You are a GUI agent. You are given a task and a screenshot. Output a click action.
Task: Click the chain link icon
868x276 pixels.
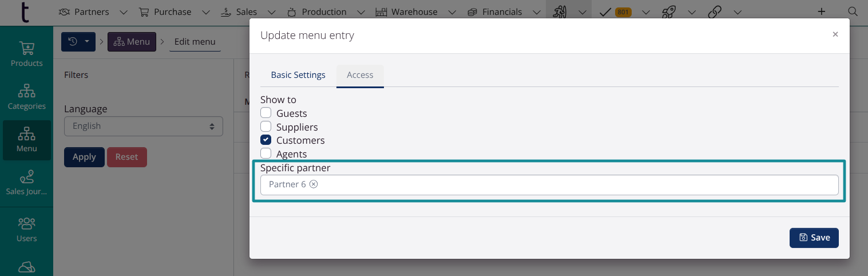[x=715, y=12]
